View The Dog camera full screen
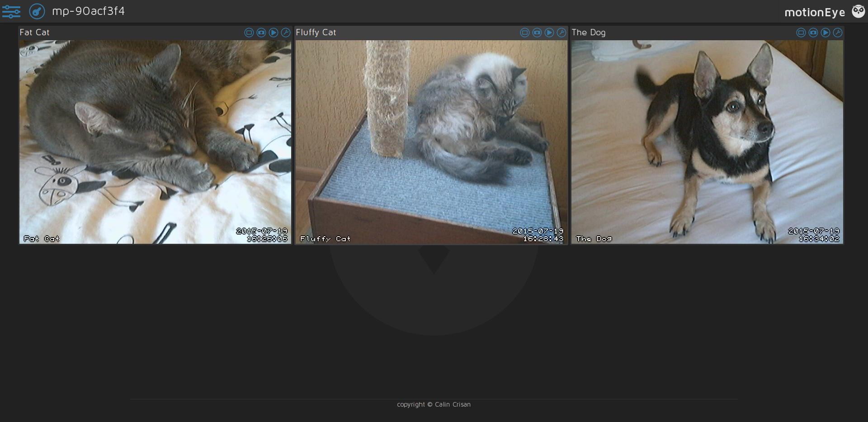 pyautogui.click(x=801, y=32)
